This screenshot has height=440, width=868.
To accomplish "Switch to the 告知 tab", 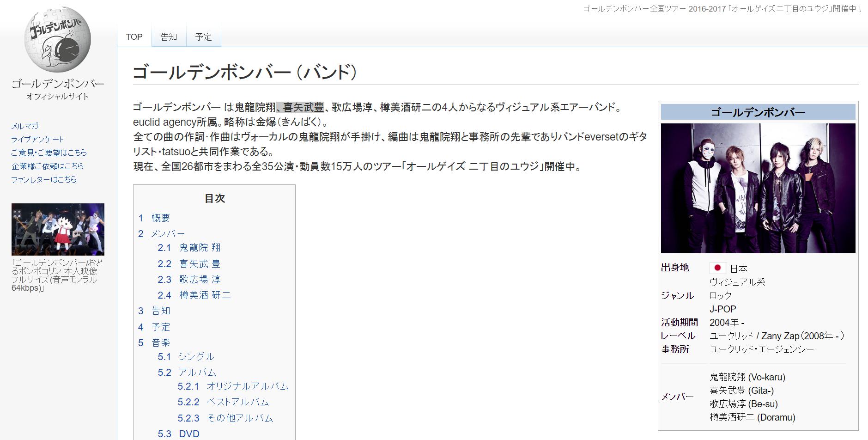I will point(168,37).
